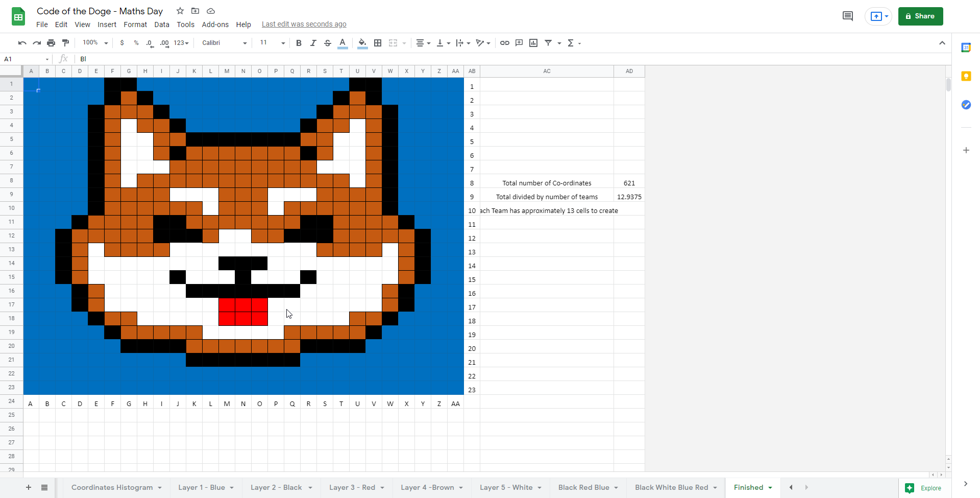Click the Explore button

click(x=924, y=488)
